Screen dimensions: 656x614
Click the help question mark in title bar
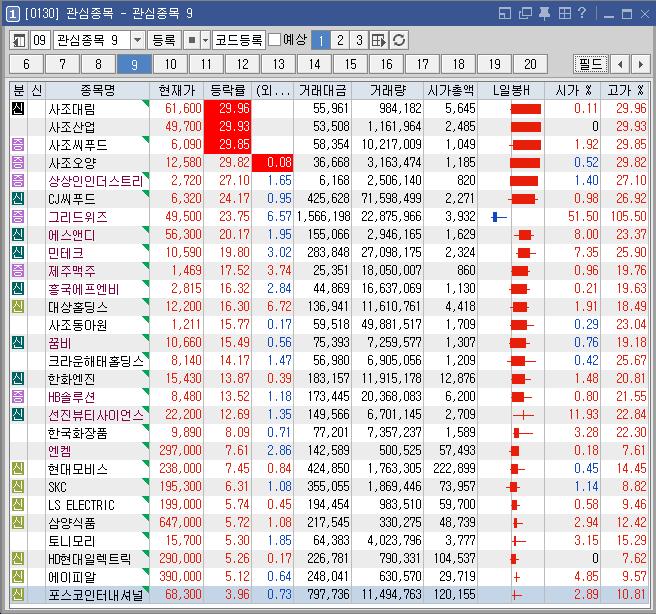click(x=582, y=13)
